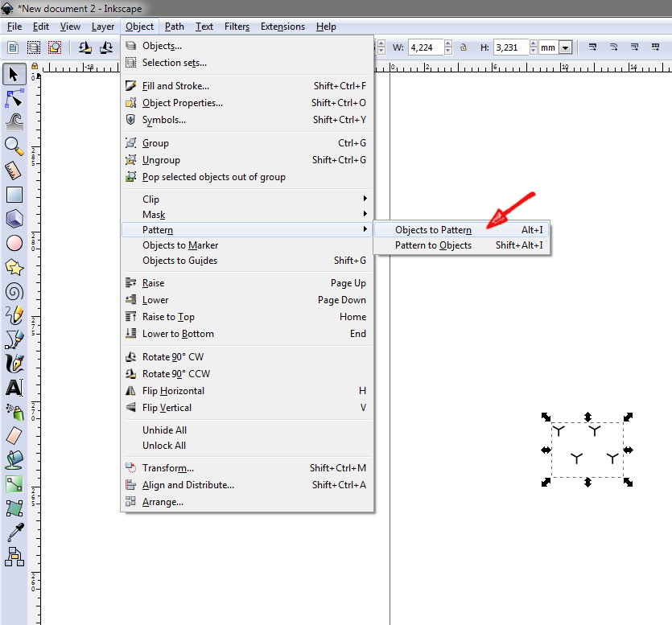The width and height of the screenshot is (672, 625).
Task: Select Symbols... in the Object menu
Action: click(x=247, y=120)
